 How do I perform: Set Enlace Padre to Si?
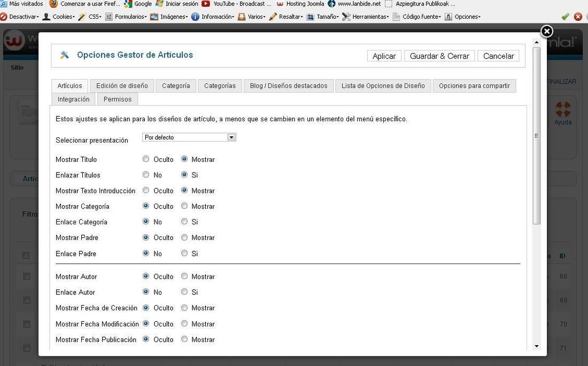point(184,253)
